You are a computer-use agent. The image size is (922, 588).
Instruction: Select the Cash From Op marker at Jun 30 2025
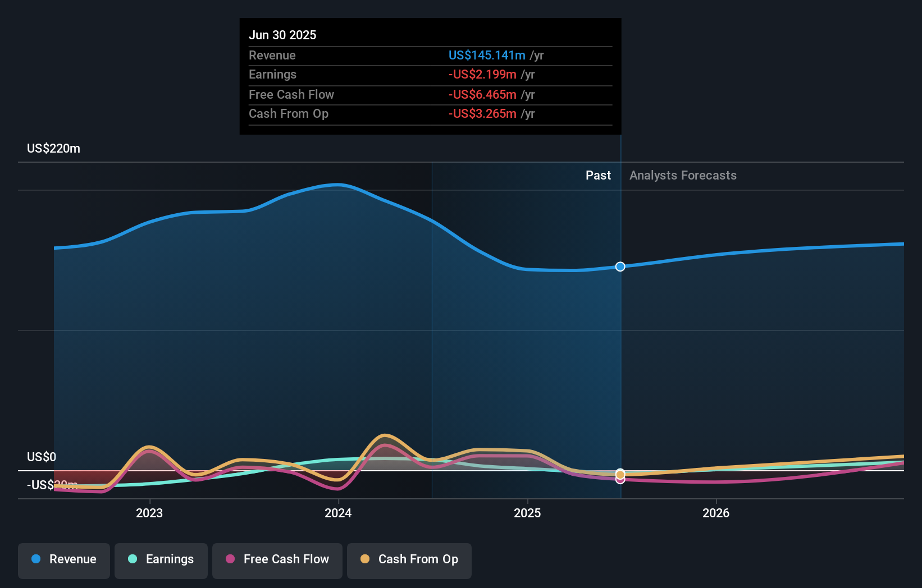(x=620, y=474)
